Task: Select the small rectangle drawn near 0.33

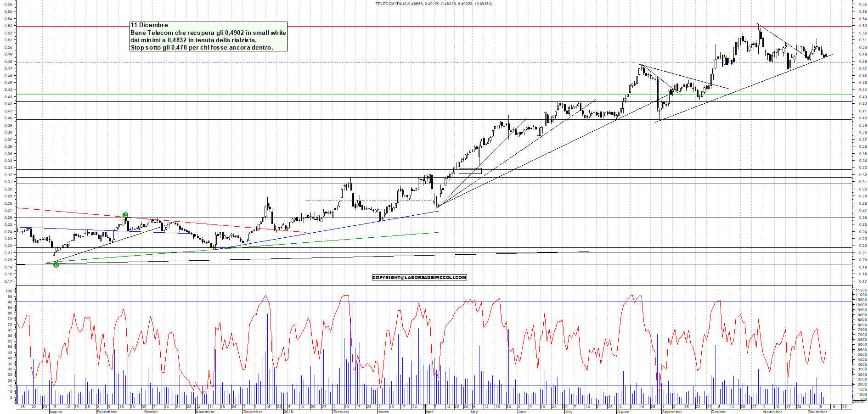Action: point(470,171)
